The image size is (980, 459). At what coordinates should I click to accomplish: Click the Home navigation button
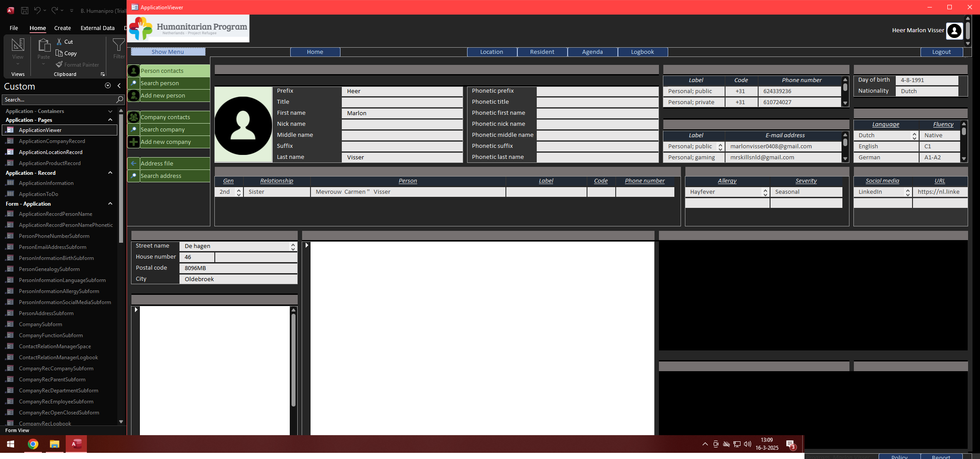click(x=315, y=52)
